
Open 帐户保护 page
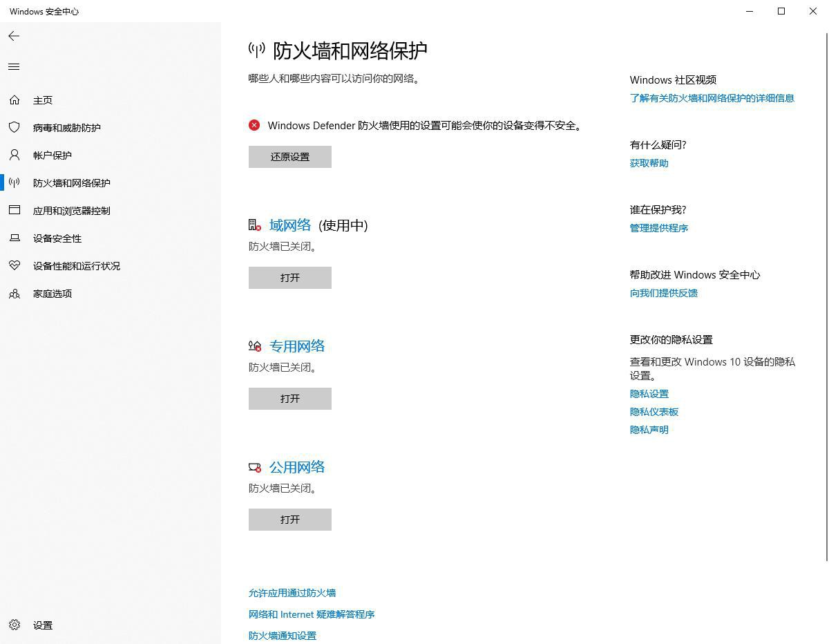(x=53, y=155)
